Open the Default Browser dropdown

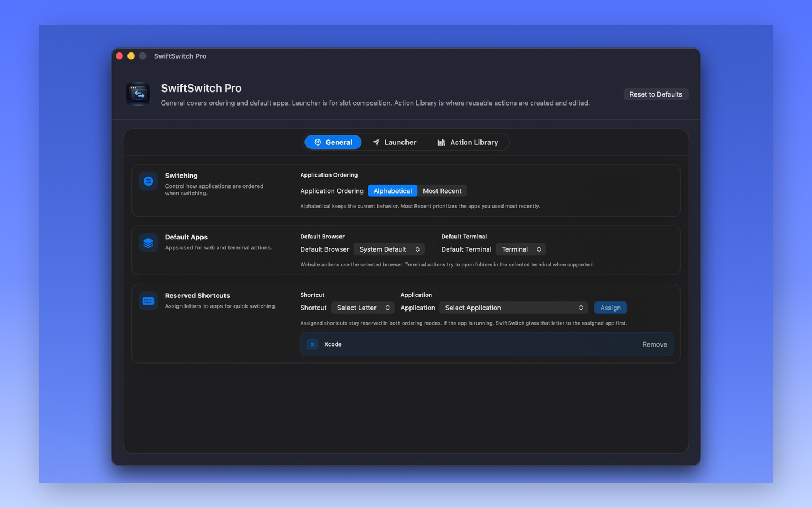click(389, 249)
